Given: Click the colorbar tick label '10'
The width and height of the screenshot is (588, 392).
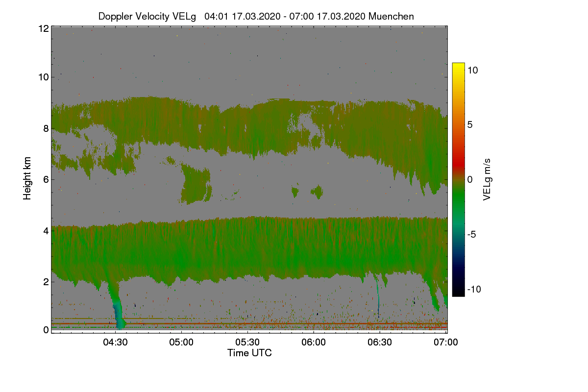Looking at the screenshot, I should coord(473,70).
